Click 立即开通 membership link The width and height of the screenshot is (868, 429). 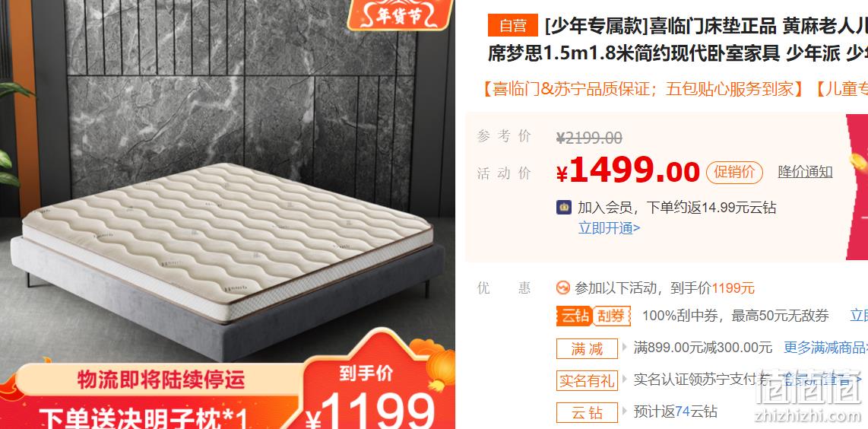tap(609, 227)
